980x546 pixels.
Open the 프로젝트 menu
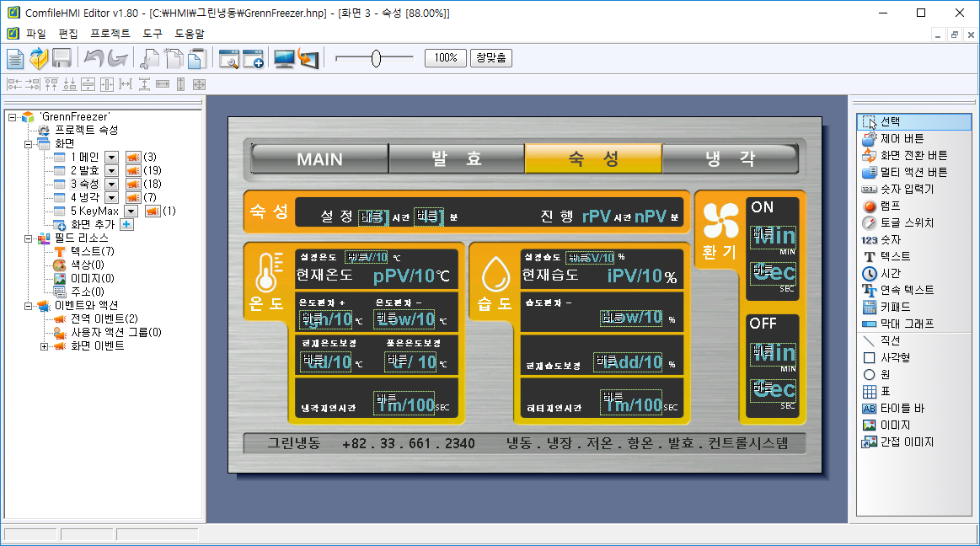[110, 34]
